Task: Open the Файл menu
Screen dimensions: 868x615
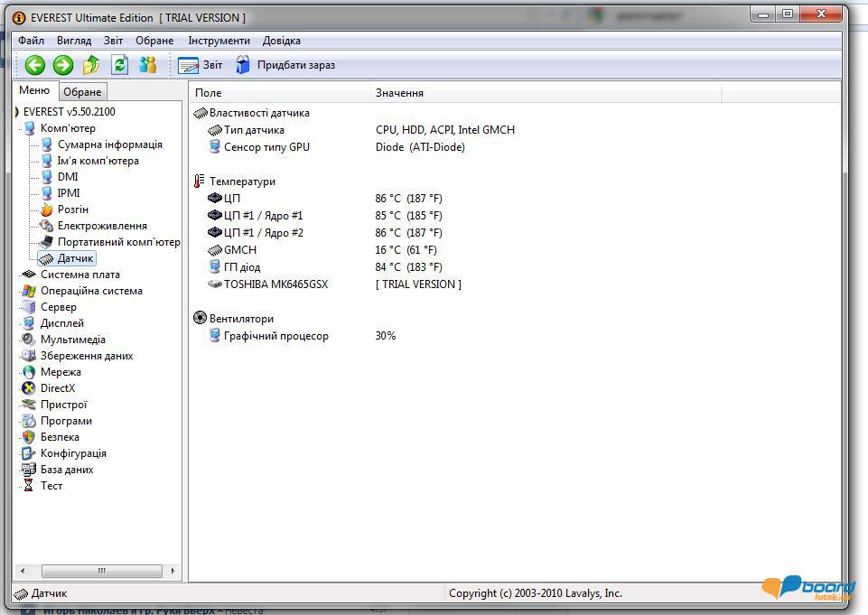Action: point(31,41)
